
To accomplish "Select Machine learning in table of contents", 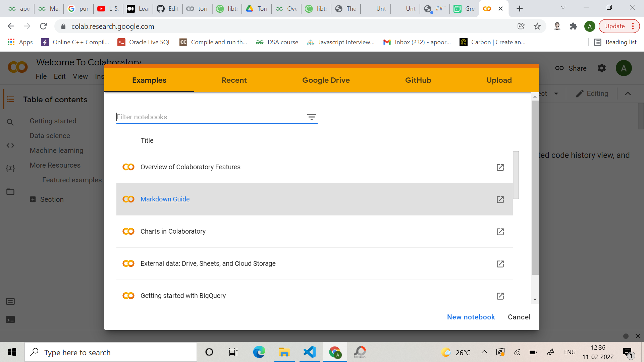I will tap(56, 150).
